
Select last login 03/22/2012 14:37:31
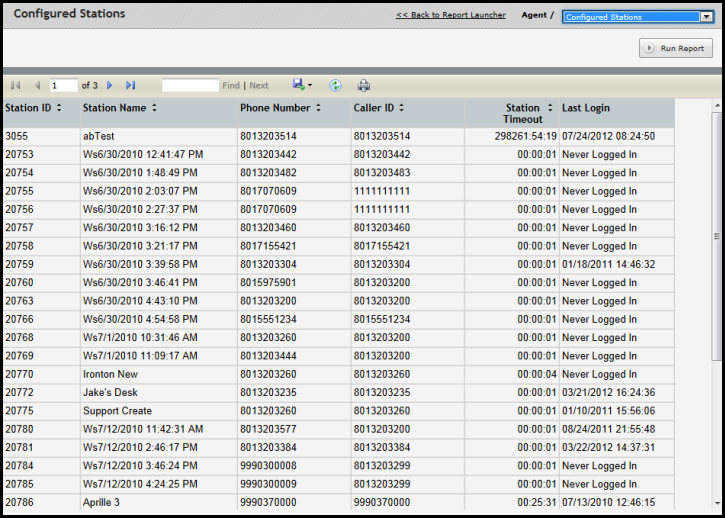point(608,448)
